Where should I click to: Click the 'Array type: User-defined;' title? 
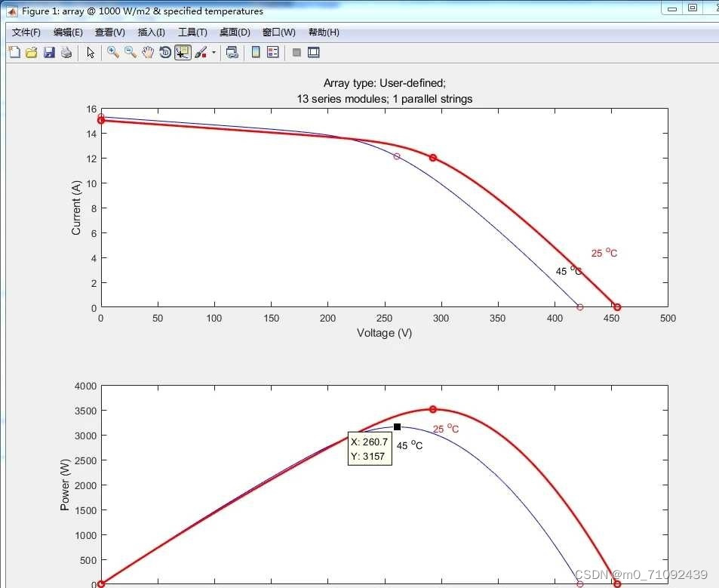click(x=384, y=83)
